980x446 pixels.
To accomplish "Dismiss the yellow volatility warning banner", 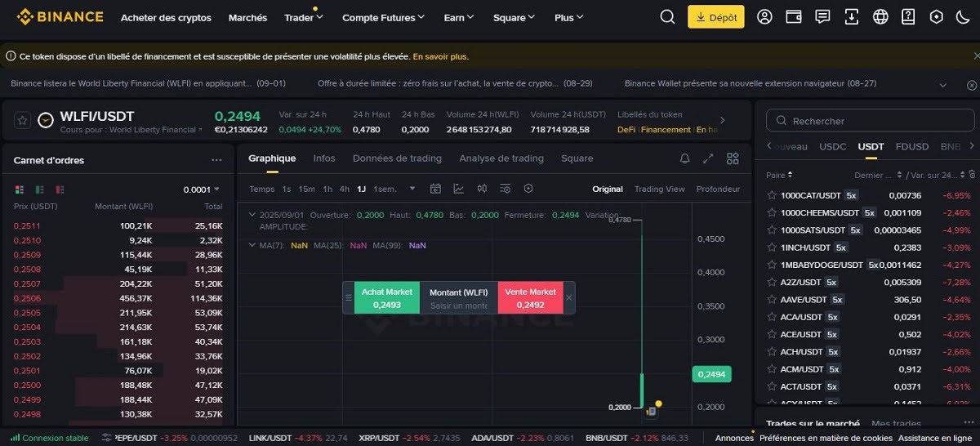I will [x=977, y=56].
